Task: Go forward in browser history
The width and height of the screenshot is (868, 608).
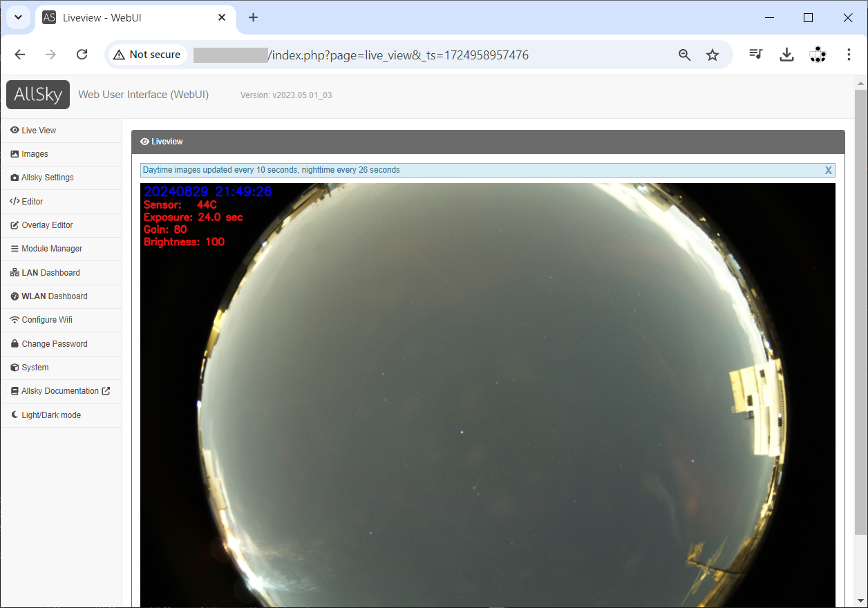Action: click(x=50, y=55)
